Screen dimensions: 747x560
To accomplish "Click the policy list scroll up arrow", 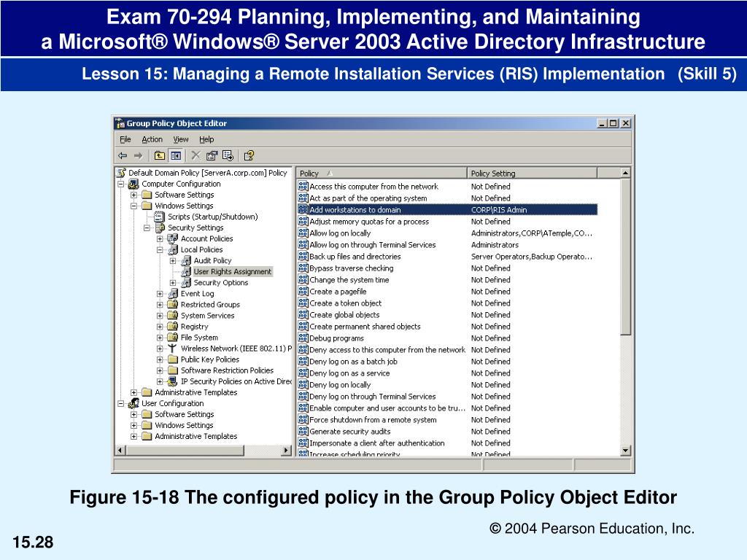I will 625,173.
